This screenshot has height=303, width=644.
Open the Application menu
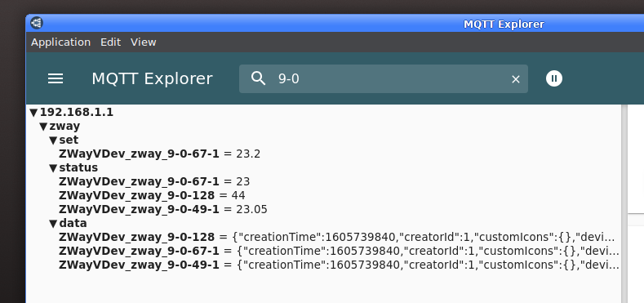(60, 42)
